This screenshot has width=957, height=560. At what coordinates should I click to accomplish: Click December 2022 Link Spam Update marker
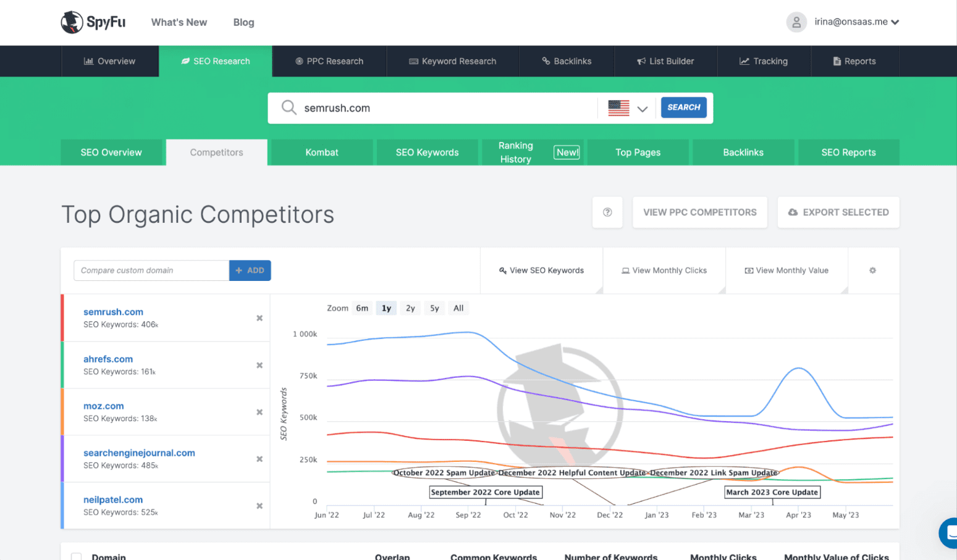[713, 472]
